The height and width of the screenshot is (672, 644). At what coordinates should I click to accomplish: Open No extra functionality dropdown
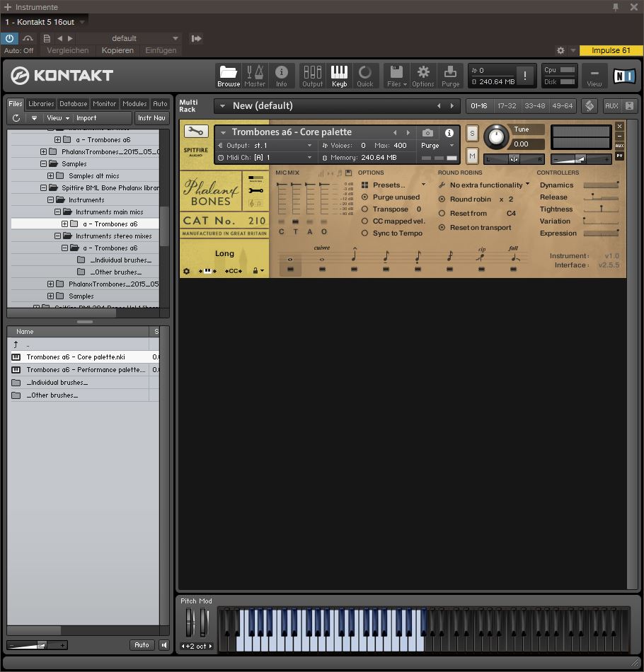click(528, 184)
